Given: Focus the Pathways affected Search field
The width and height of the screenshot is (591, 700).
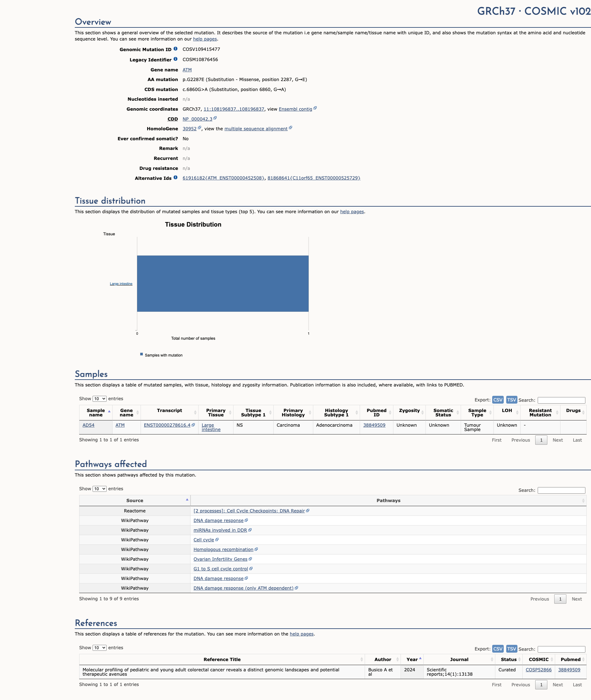Looking at the screenshot, I should [x=561, y=490].
